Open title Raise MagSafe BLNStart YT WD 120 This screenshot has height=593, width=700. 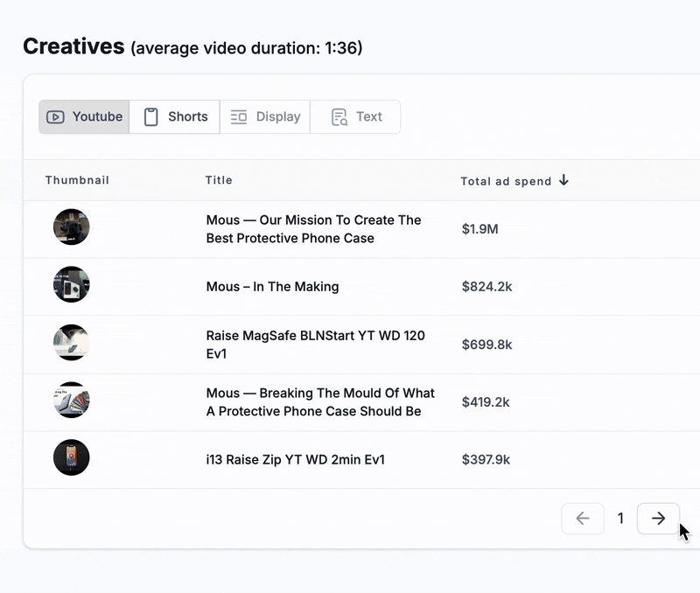coord(315,345)
